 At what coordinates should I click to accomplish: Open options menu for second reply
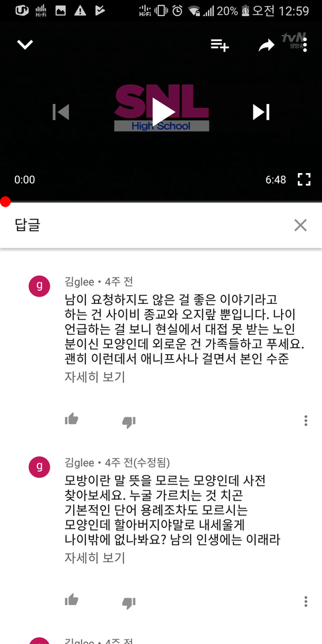[x=306, y=602]
